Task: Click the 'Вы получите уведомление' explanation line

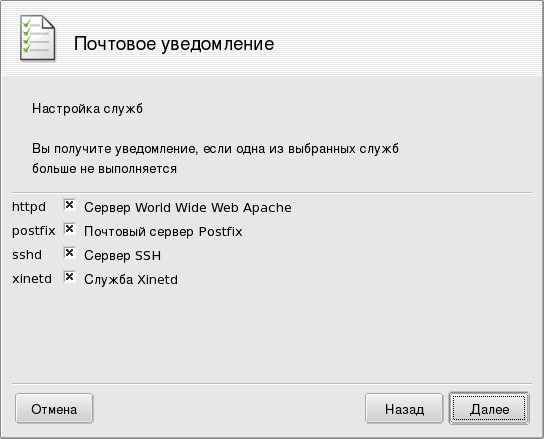Action: tap(215, 149)
